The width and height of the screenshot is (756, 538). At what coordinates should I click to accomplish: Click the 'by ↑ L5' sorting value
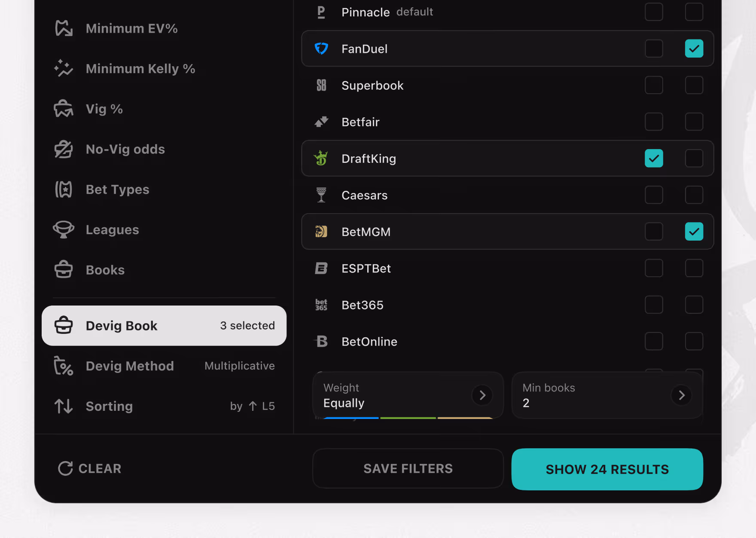[x=252, y=406]
